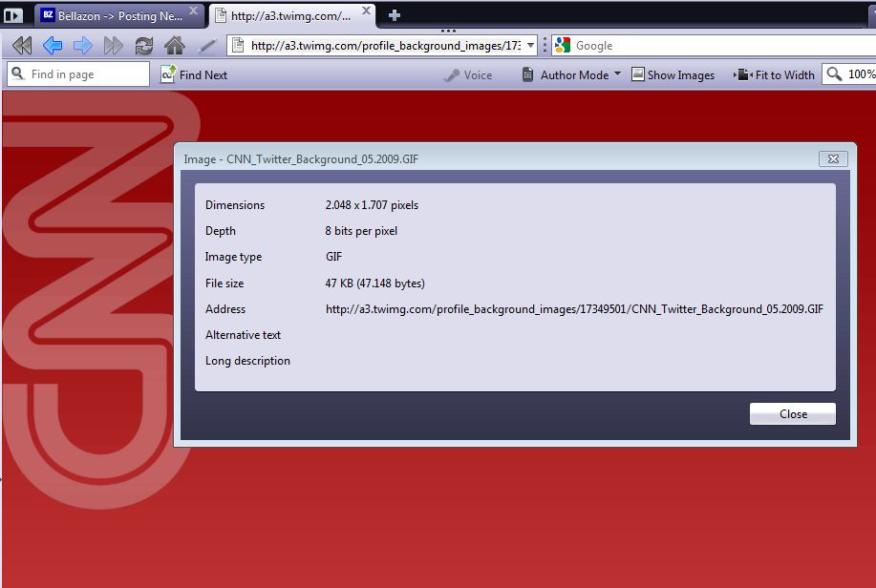Switch to the Bellazon Posting tab

click(x=119, y=15)
